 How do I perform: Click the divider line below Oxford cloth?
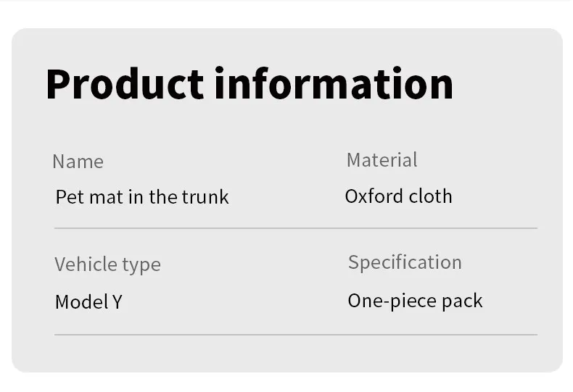296,228
